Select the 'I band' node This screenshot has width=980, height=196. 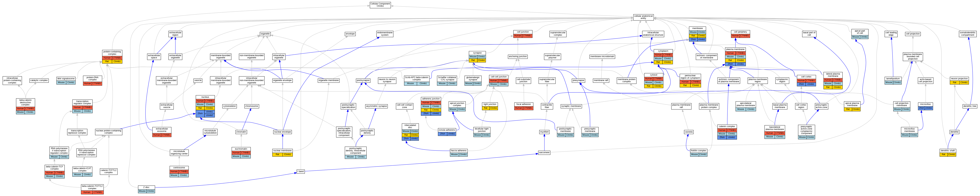301,171
